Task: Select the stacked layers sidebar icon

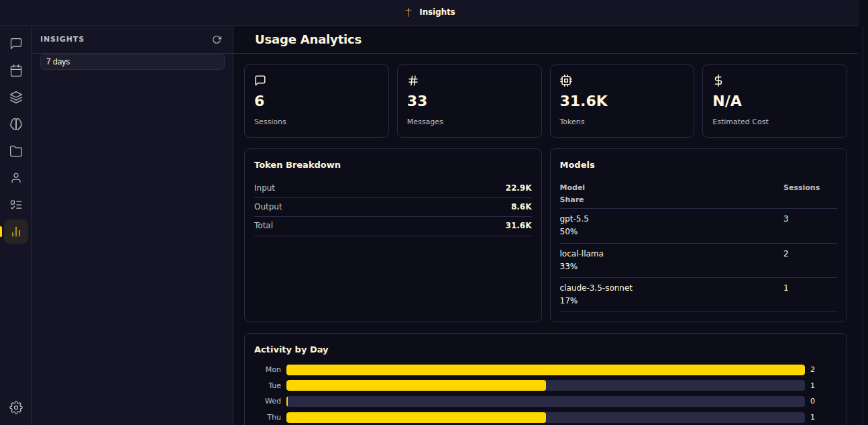Action: click(x=16, y=97)
